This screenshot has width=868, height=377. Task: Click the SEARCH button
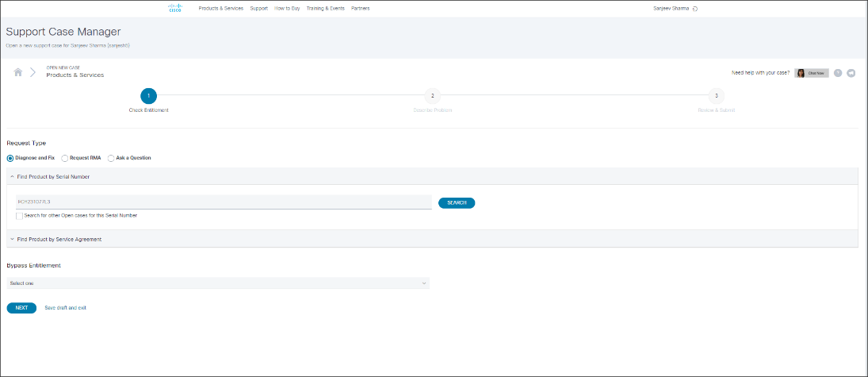tap(457, 203)
